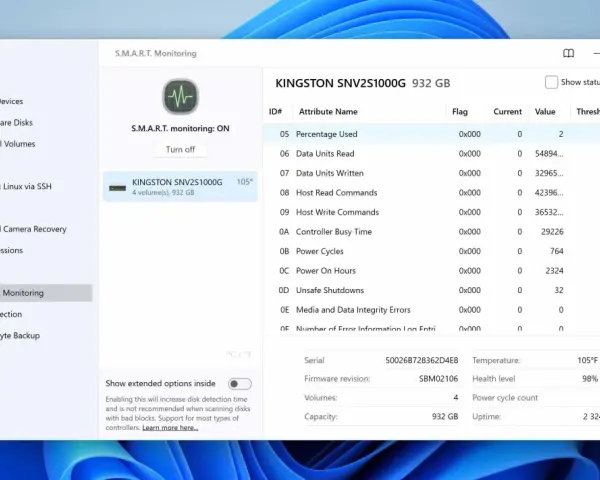Click the 2324 Power On Hours value
Viewport: 600px width, 480px height.
pos(554,271)
